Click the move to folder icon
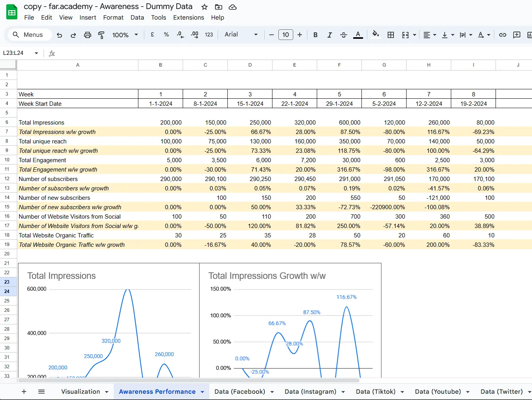Image resolution: width=532 pixels, height=400 pixels. click(219, 7)
